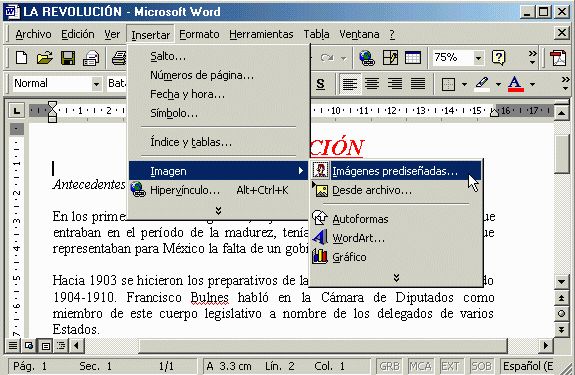Open the Tabla menu
The height and width of the screenshot is (375, 575).
[316, 34]
